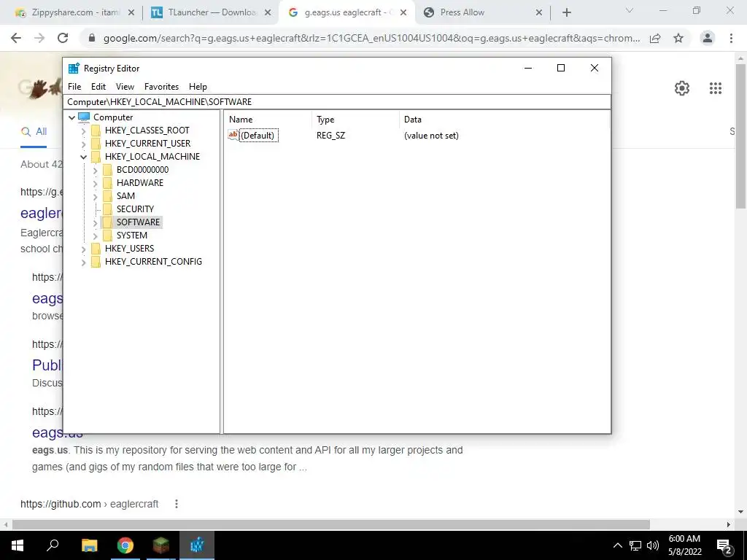747x560 pixels.
Task: Expand the BCD00000000 key
Action: [95, 170]
